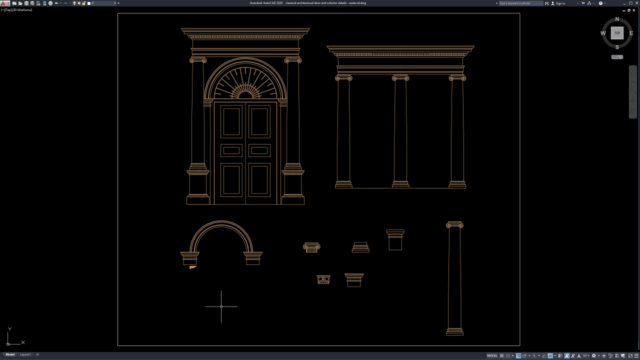Open the Undo history dropdown arrow
This screenshot has height=360, width=640.
coord(61,3)
